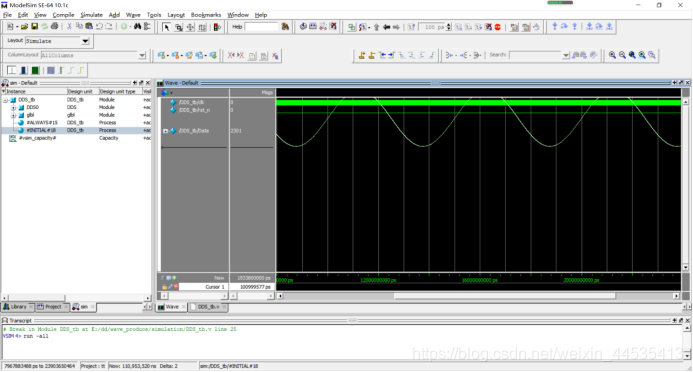Open the Wave menu
Image resolution: width=693 pixels, height=372 pixels.
pyautogui.click(x=133, y=15)
